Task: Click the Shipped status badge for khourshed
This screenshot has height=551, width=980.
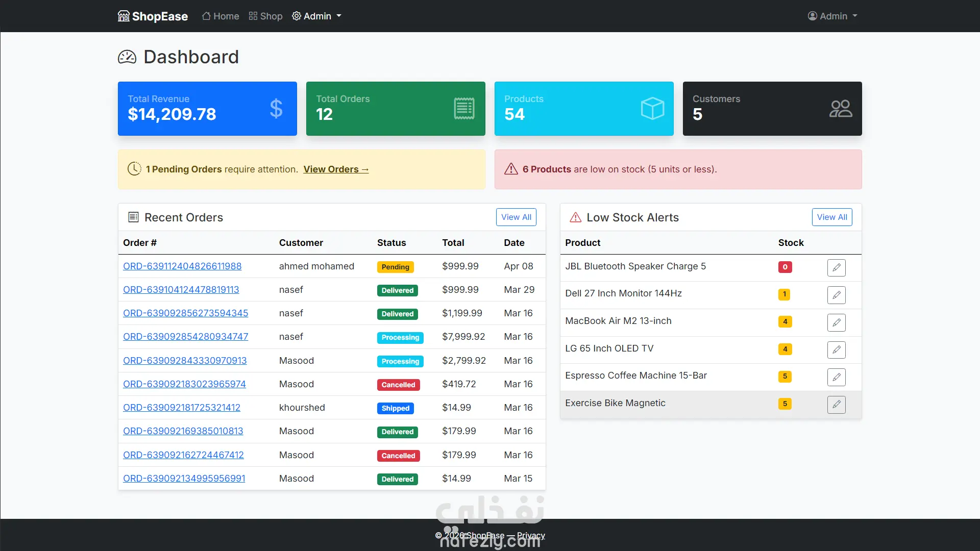Action: (395, 408)
